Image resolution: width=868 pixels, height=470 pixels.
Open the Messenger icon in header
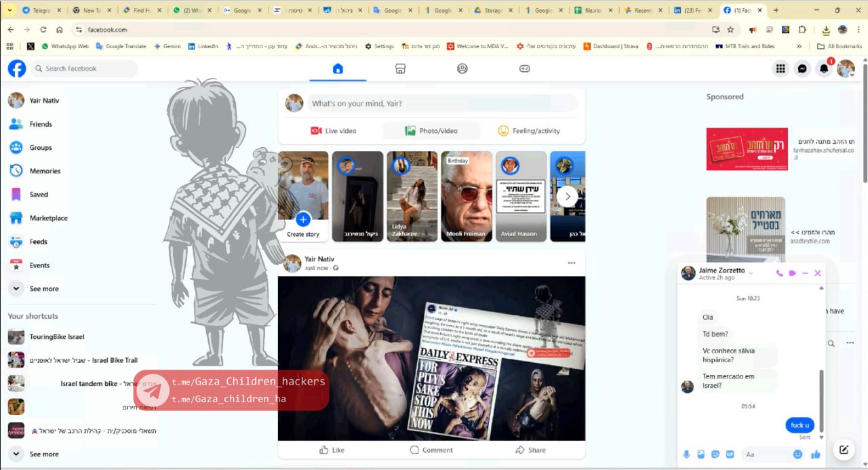pyautogui.click(x=802, y=68)
